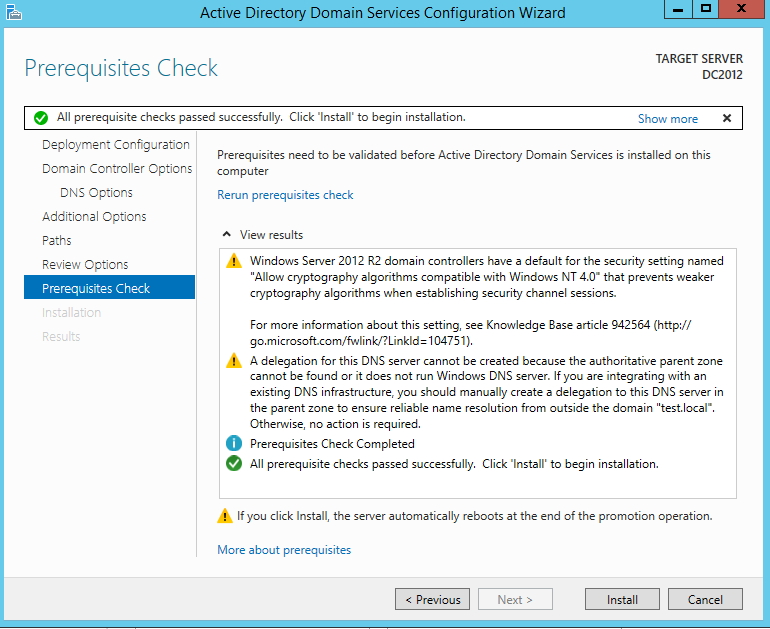770x629 pixels.
Task: Click the DC2012 target server name
Action: pos(722,75)
